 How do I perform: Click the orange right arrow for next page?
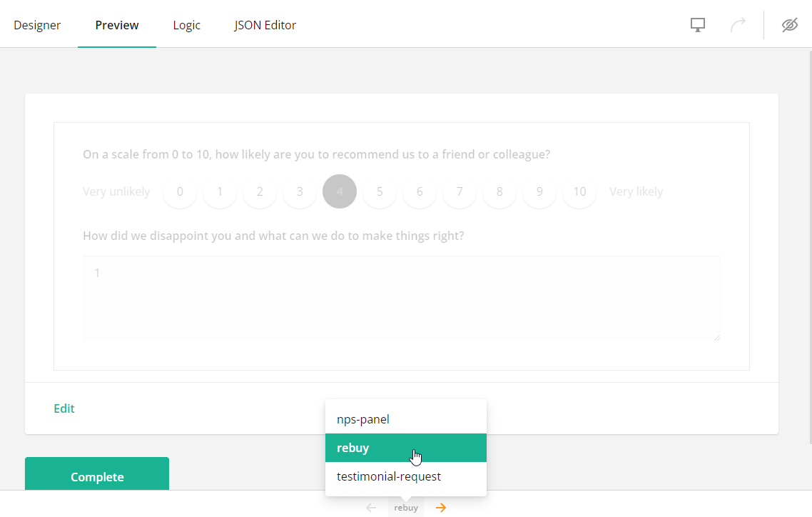tap(441, 507)
